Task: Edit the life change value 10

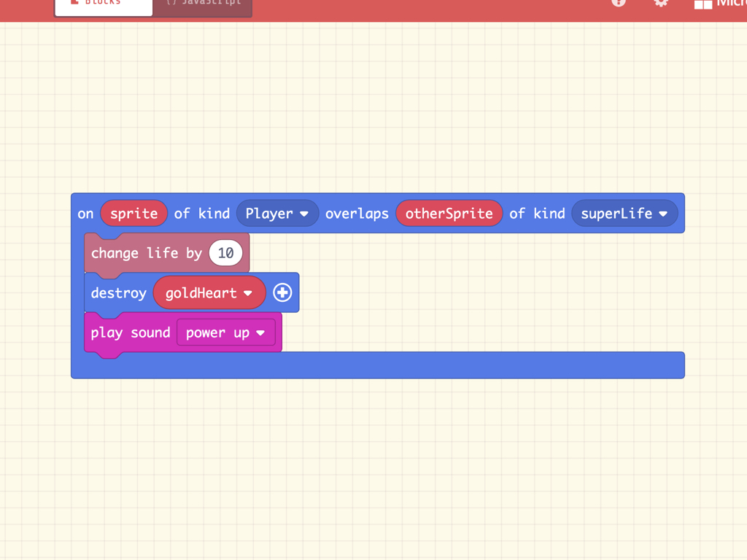Action: [226, 253]
